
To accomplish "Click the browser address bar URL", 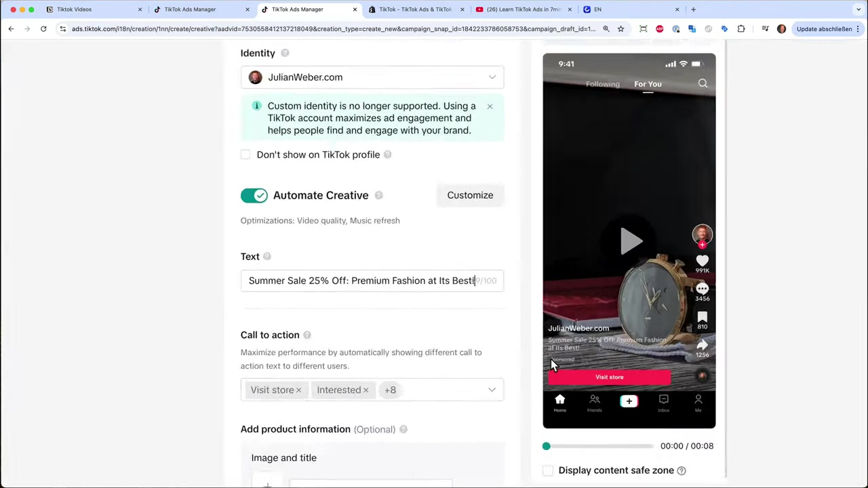I will 334,29.
